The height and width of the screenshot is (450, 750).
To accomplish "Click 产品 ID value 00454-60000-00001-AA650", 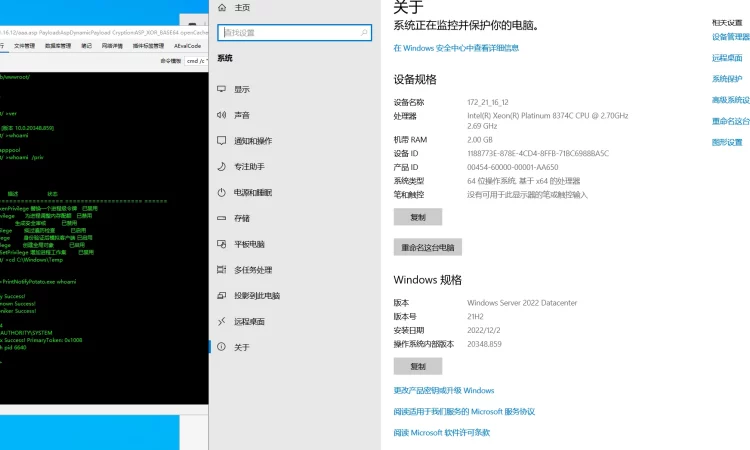I will [x=513, y=167].
